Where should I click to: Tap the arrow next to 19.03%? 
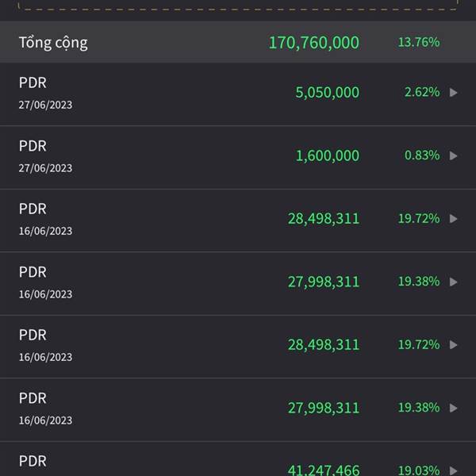[453, 470]
